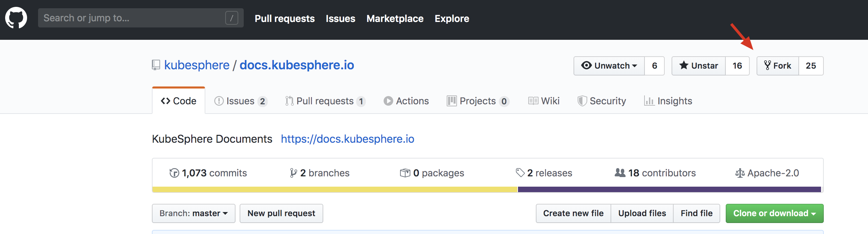Screen dimensions: 868x234
Task: Open the Insights tab
Action: click(x=668, y=101)
